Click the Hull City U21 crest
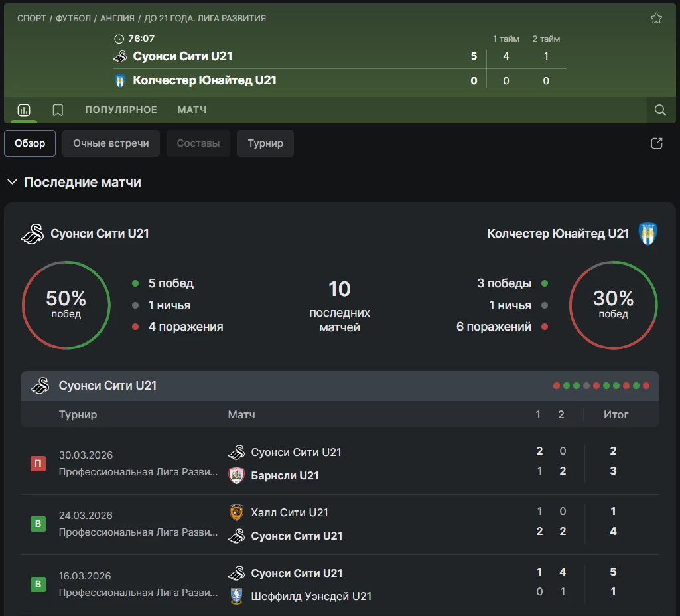This screenshot has width=680, height=616. pos(236,512)
